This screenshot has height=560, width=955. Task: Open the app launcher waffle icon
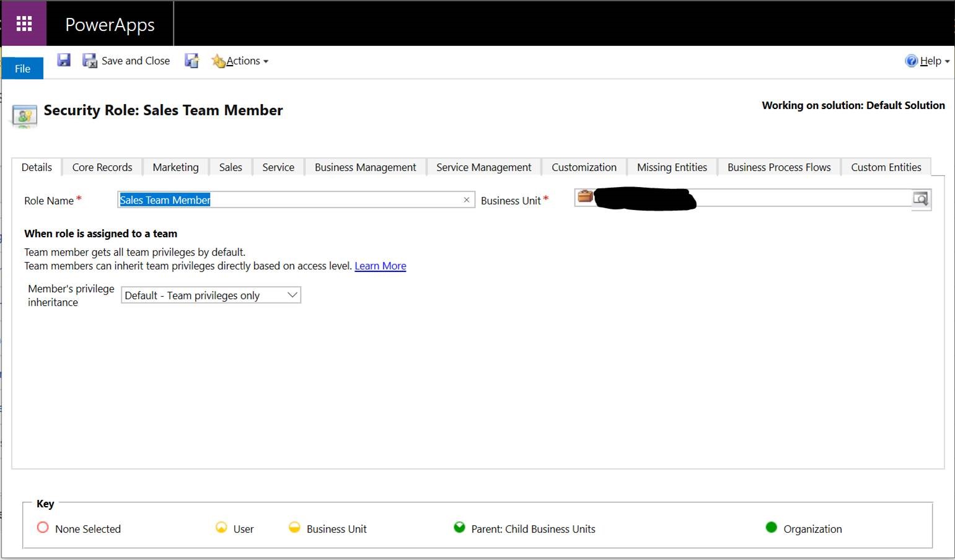[24, 24]
